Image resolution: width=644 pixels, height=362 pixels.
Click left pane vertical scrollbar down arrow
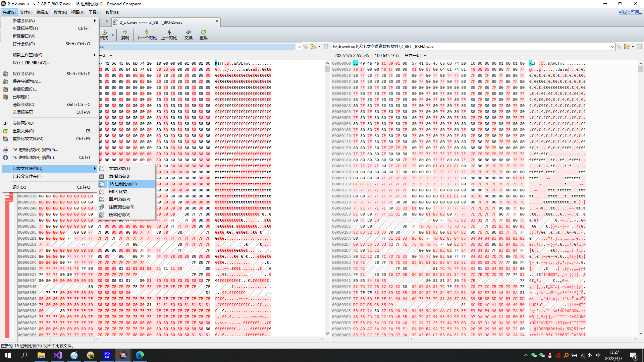[x=327, y=334]
